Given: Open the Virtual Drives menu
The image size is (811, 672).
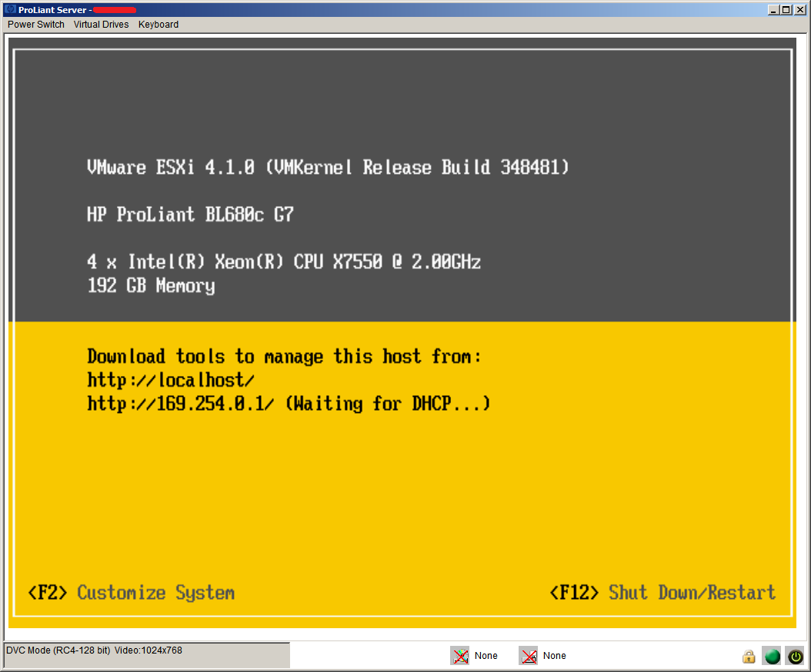Looking at the screenshot, I should 101,25.
